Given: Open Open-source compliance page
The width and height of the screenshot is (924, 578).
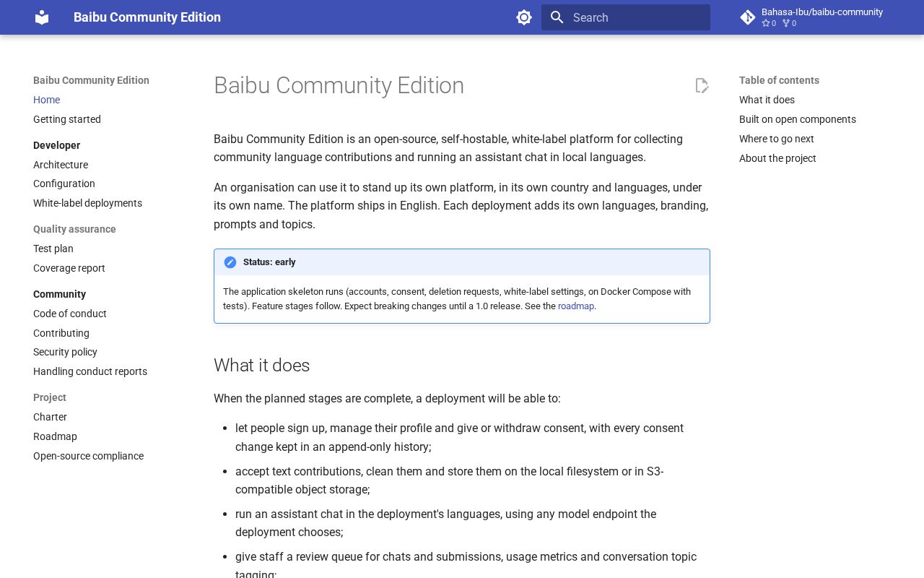Looking at the screenshot, I should [x=88, y=456].
